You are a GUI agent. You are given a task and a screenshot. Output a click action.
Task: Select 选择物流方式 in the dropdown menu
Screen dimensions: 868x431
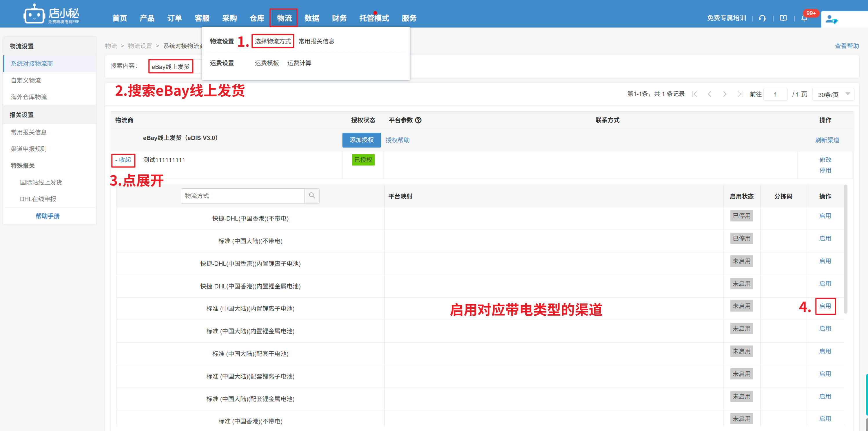273,41
